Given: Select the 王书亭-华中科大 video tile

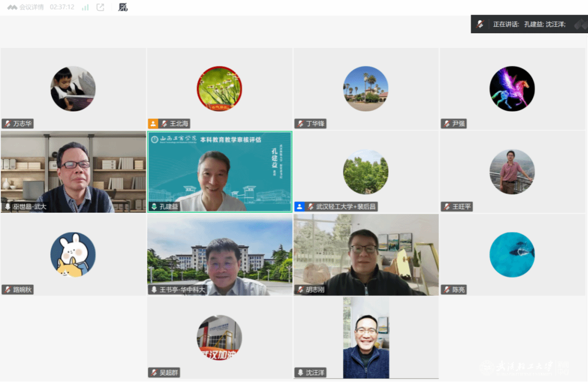Looking at the screenshot, I should pyautogui.click(x=220, y=254).
